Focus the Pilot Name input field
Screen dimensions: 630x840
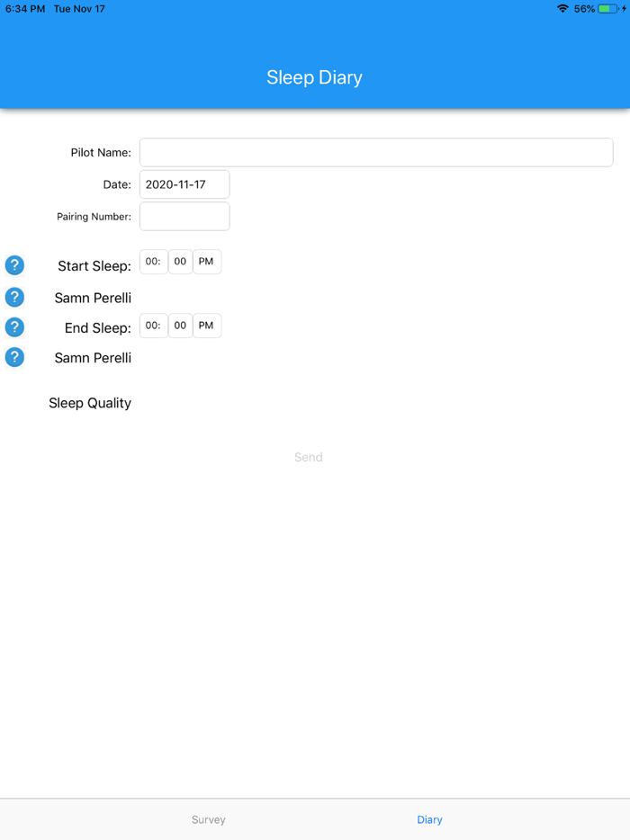[x=376, y=152]
